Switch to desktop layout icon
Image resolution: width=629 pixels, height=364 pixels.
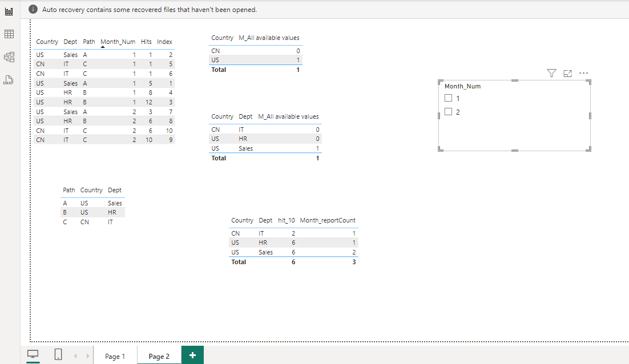pos(33,354)
